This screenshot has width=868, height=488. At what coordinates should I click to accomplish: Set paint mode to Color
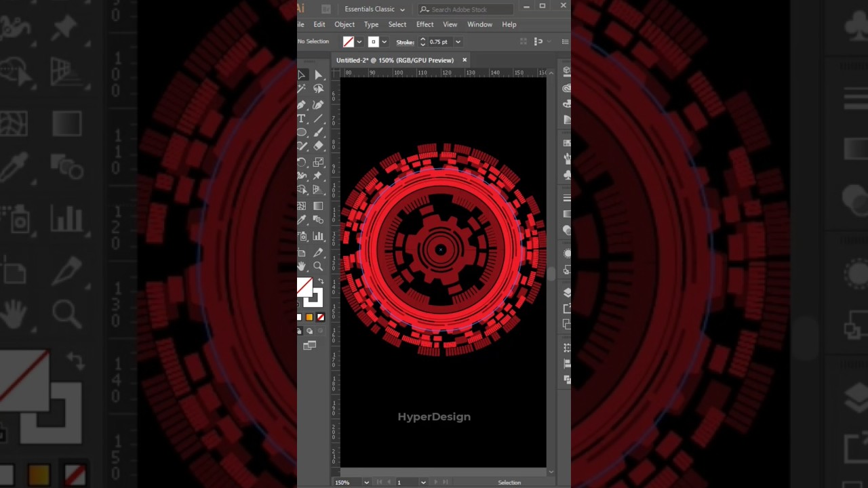pos(299,317)
